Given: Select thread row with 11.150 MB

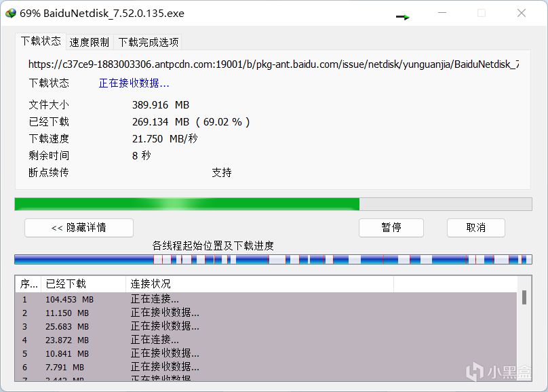Looking at the screenshot, I should click(x=266, y=313).
